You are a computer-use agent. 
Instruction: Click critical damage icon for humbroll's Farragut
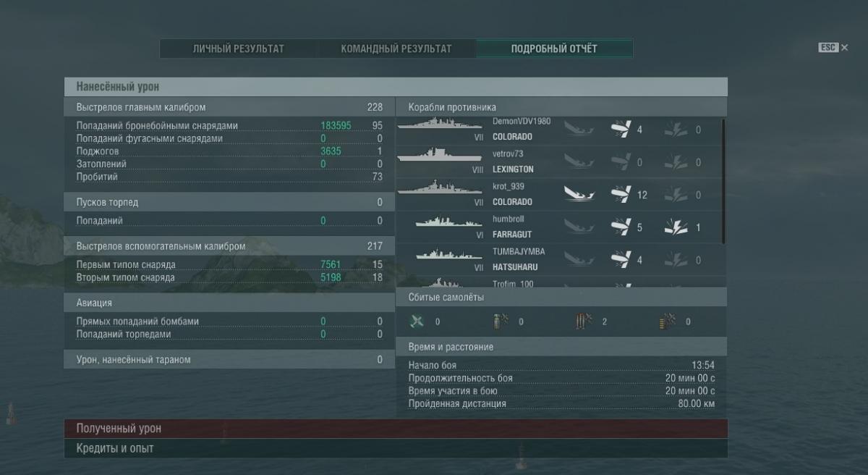674,228
